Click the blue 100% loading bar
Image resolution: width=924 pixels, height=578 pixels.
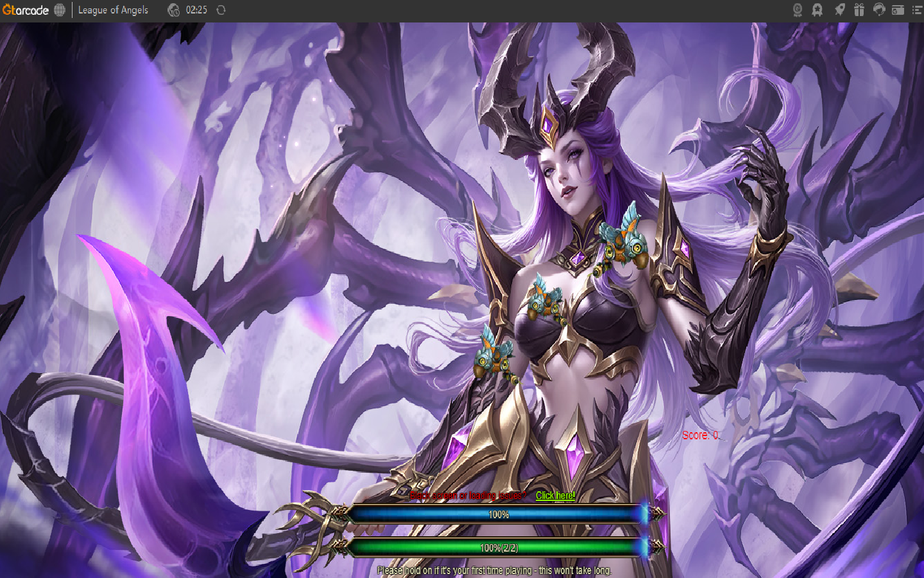tap(498, 514)
